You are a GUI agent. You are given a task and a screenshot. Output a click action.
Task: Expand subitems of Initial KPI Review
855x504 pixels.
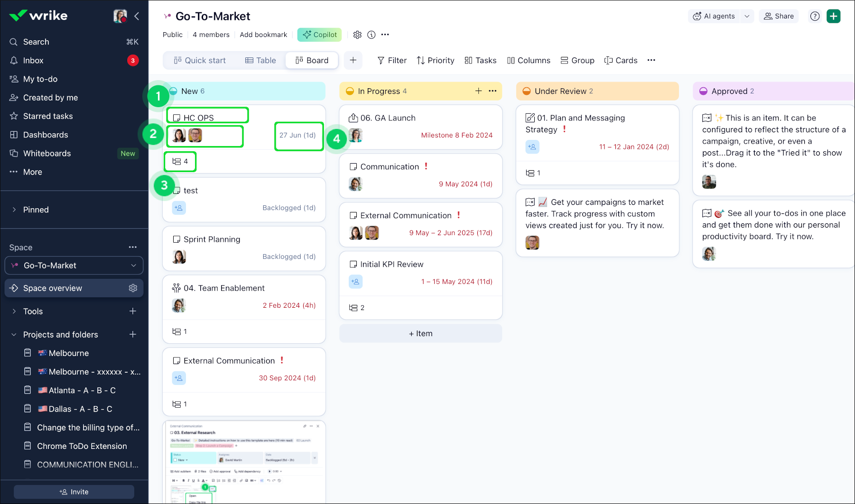(x=357, y=308)
